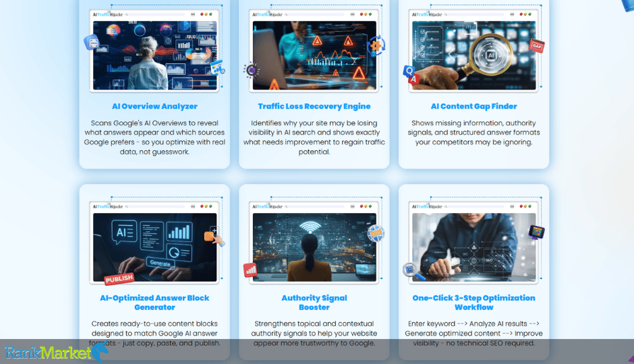Screen dimensions: 634x364
Task: Click the red bar chart icon
Action: coord(250,270)
